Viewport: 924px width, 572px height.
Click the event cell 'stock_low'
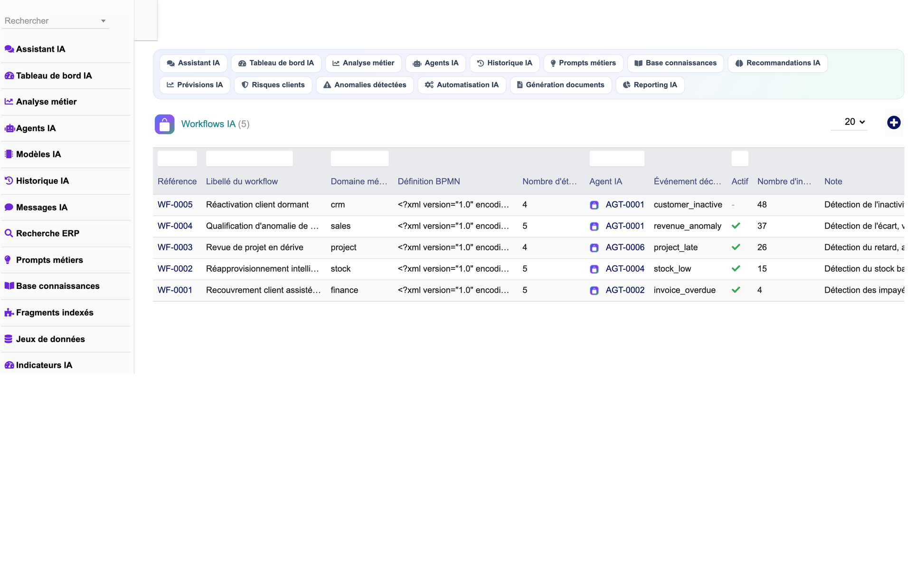(x=672, y=269)
